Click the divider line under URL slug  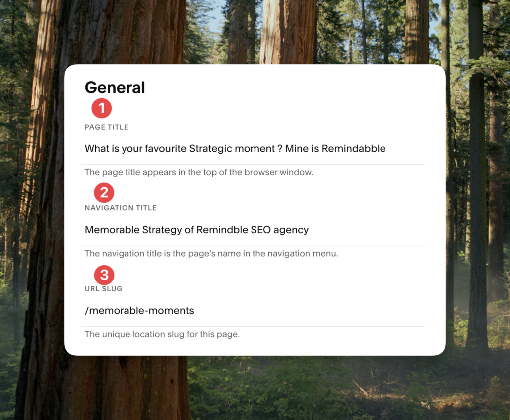point(253,327)
